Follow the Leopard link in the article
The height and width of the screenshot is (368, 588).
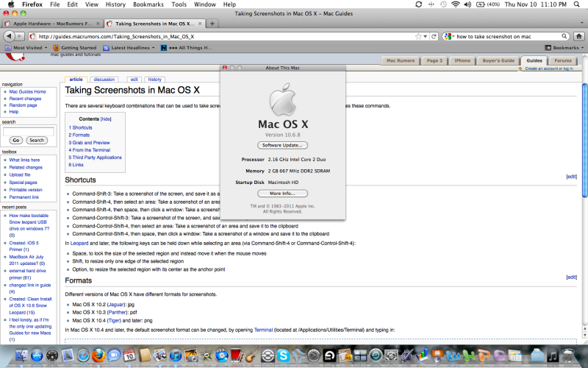(x=79, y=244)
